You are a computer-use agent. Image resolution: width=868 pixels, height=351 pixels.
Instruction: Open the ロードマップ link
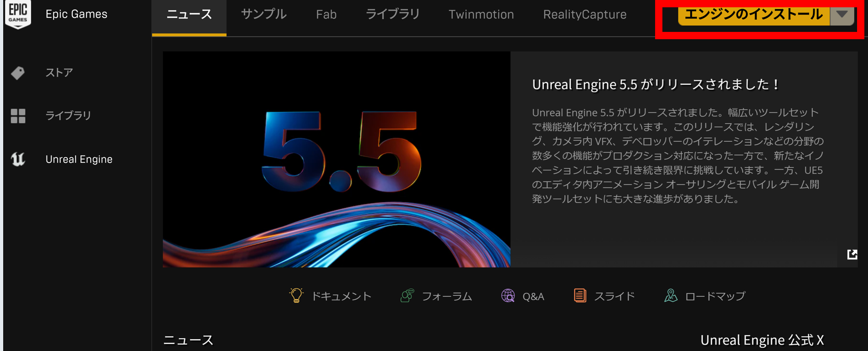click(x=715, y=296)
